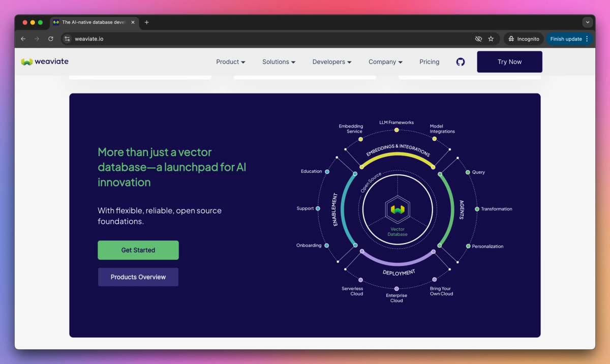Viewport: 610px width, 364px height.
Task: Click the LLM Frameworks node dot
Action: (396, 130)
